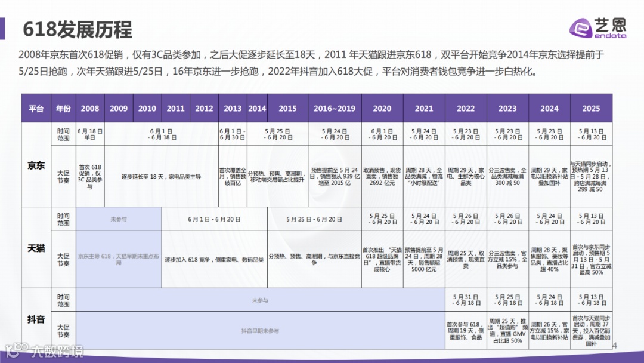This screenshot has width=644, height=363.
Task: Click 京东 2024 cell "以旧换新补贴叠加国补"
Action: 550,176
